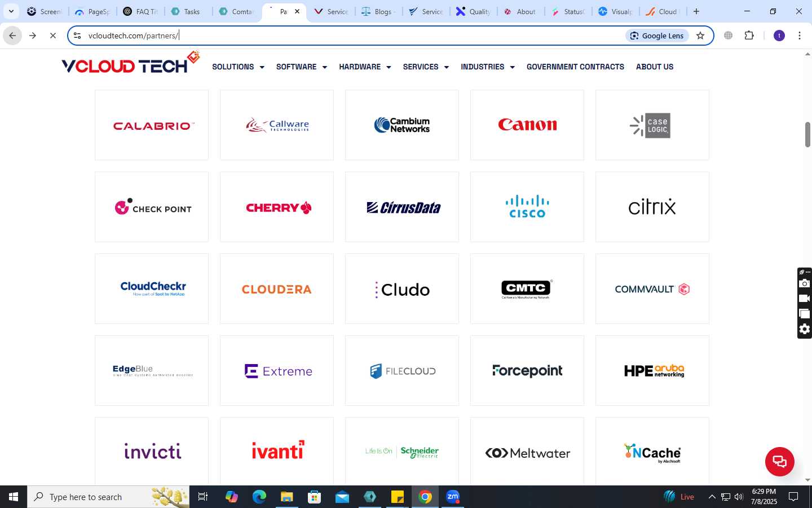Stop loading the page
This screenshot has width=812, height=508.
pyautogui.click(x=53, y=36)
